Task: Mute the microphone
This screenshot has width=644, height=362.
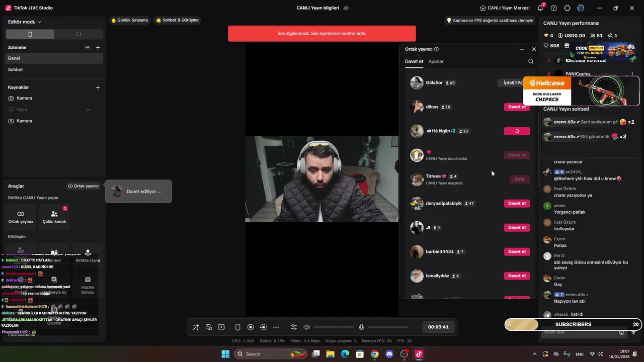Action: (x=361, y=327)
